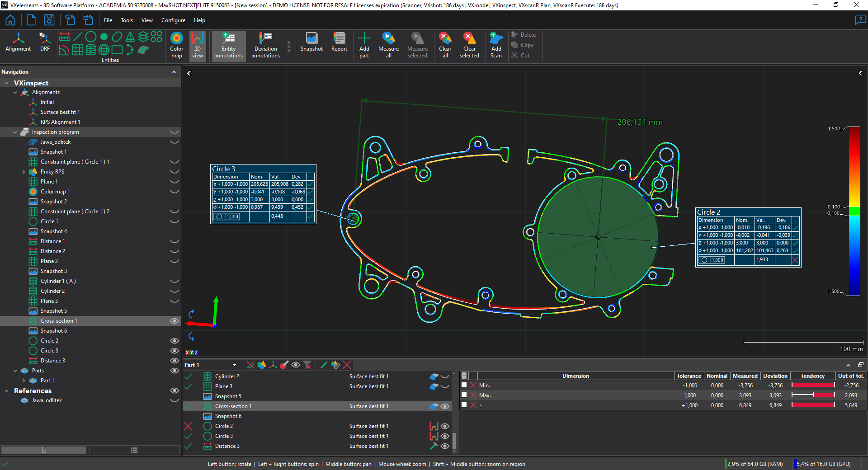The height and width of the screenshot is (470, 868).
Task: Expand the Prvky RPS group
Action: click(x=24, y=172)
